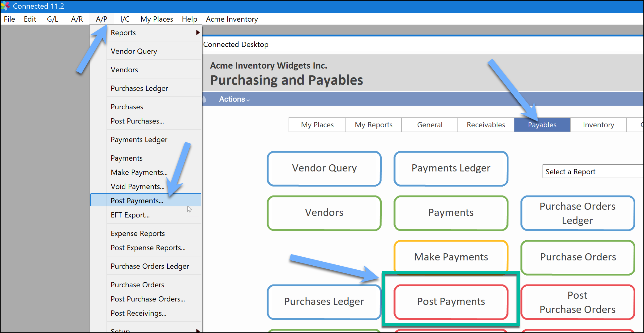The height and width of the screenshot is (333, 644).
Task: Open the A/R menu
Action: pos(77,19)
